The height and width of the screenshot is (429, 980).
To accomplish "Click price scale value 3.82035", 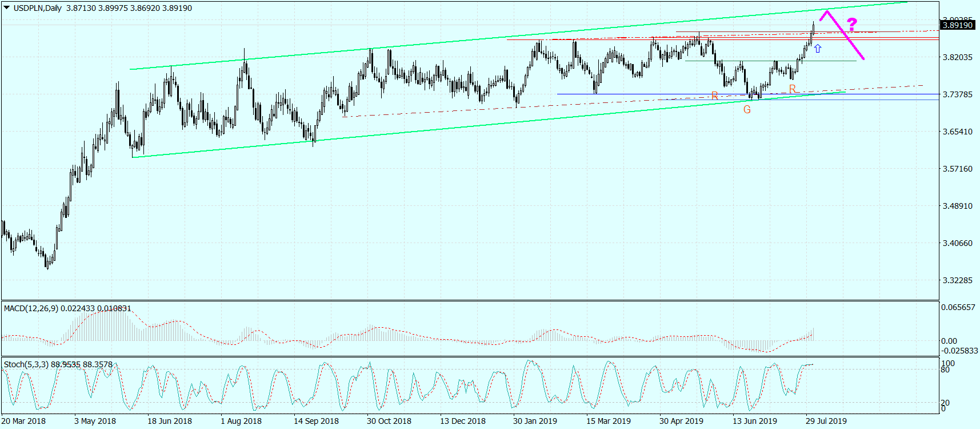I will [x=958, y=57].
